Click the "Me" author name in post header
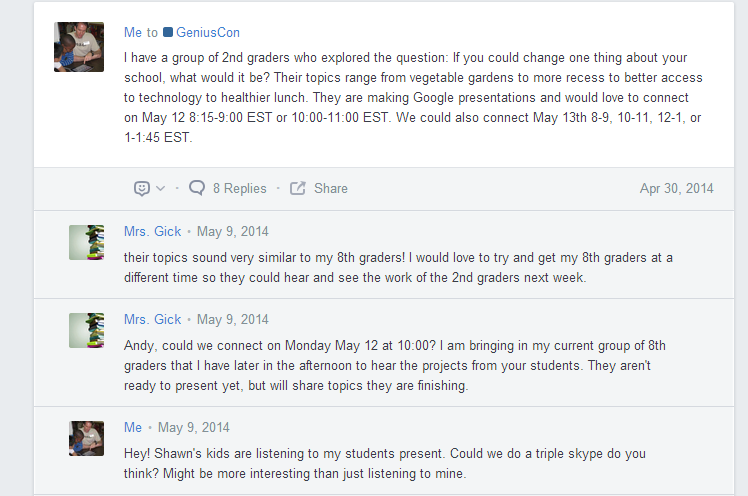748x496 pixels. (x=133, y=33)
